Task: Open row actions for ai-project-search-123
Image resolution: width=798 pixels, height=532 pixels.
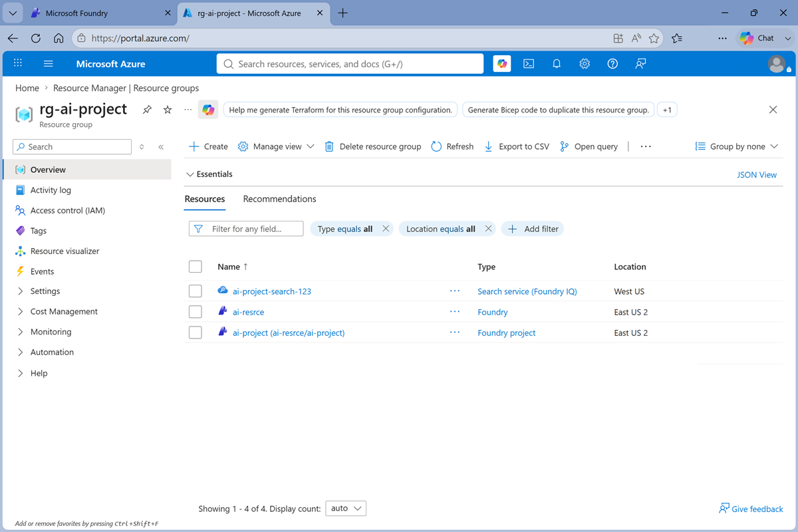Action: point(455,291)
